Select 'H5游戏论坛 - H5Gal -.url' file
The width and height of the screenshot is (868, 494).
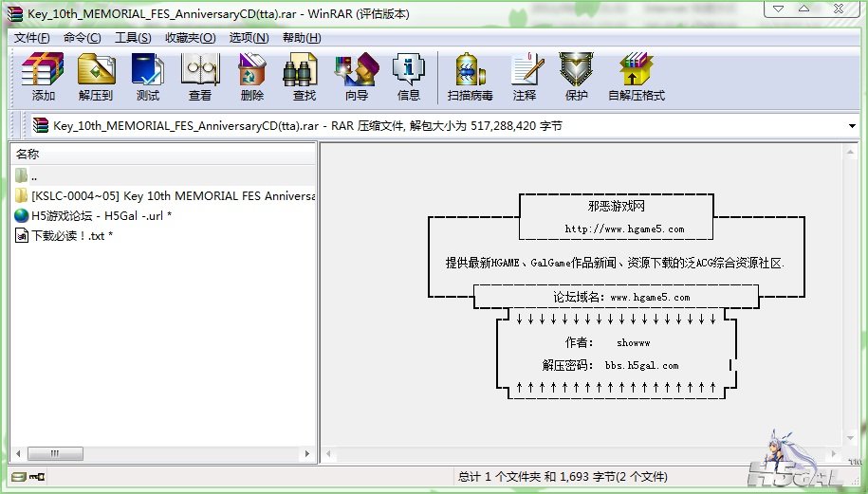click(x=93, y=215)
